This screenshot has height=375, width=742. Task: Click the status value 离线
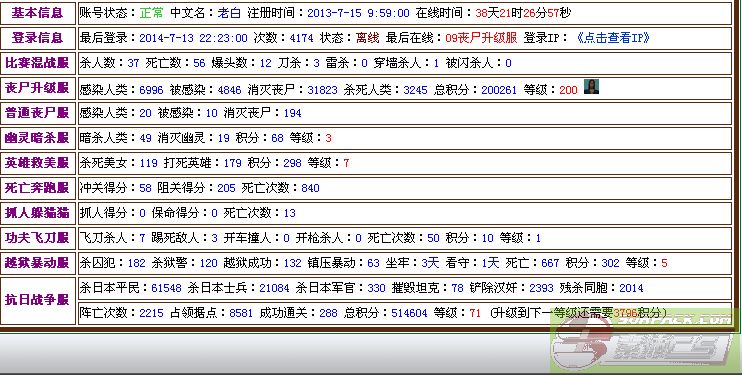367,38
